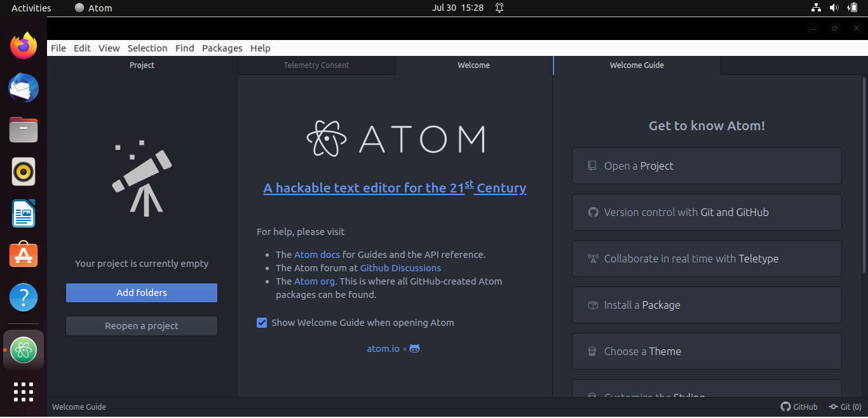Launch Thunderbird mail from the dock
This screenshot has height=418, width=868.
coord(24,88)
